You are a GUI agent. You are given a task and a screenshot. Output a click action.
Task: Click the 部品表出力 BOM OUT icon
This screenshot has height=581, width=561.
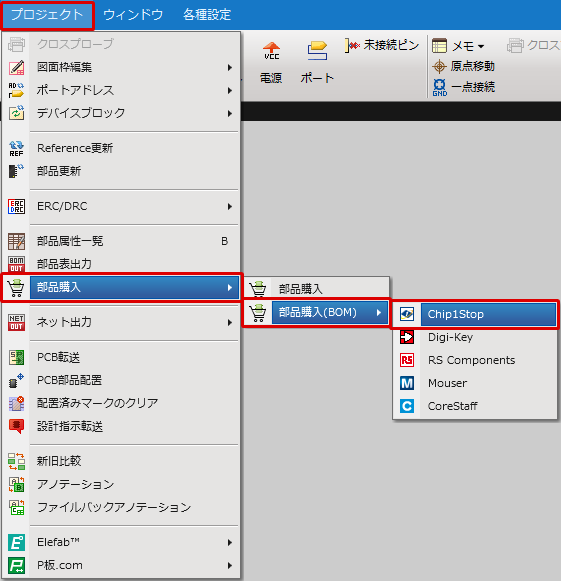pyautogui.click(x=16, y=264)
